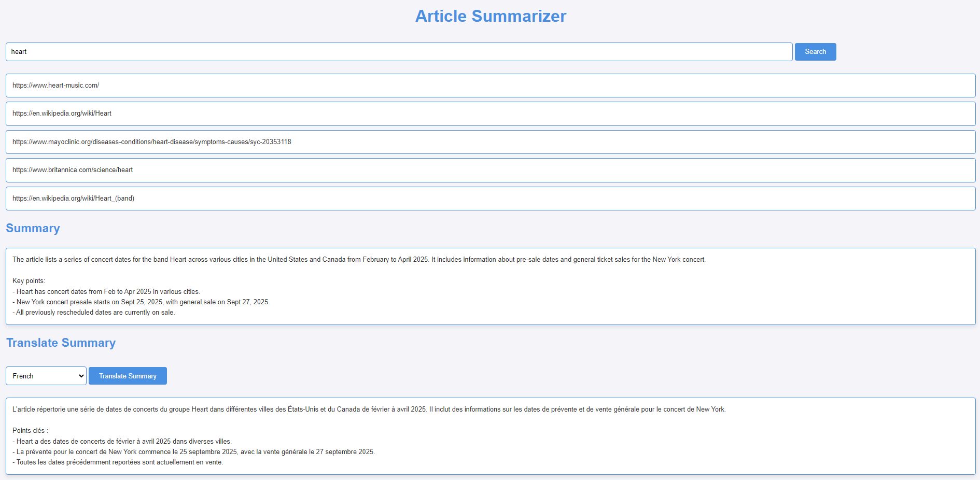Click the Article Summarizer page title
Screen dimensions: 980x480
[x=491, y=16]
